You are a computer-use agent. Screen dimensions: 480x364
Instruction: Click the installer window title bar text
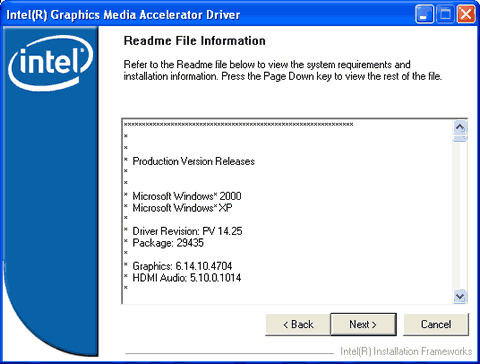tap(123, 15)
